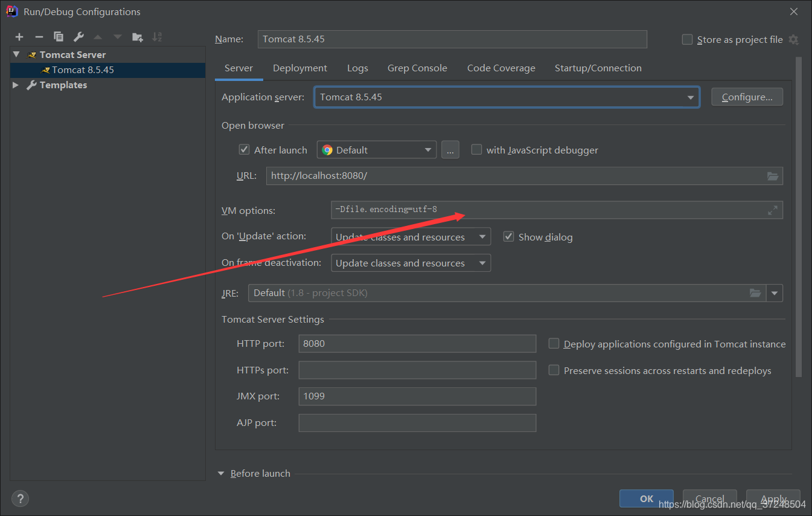The width and height of the screenshot is (812, 516).
Task: Close the Run/Debug Configurations dialog
Action: click(x=793, y=11)
